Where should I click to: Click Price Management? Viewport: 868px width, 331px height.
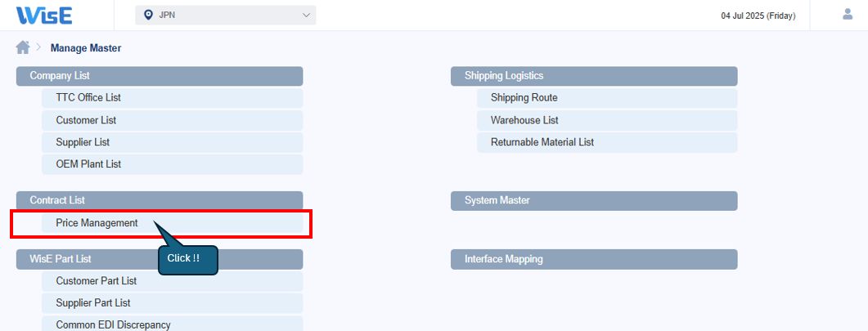click(97, 223)
